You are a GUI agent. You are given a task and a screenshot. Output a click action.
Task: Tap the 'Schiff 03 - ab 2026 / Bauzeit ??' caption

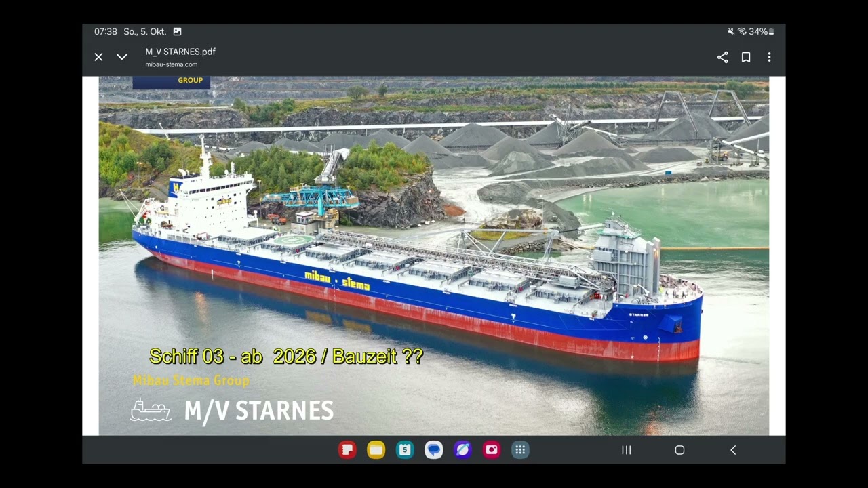[286, 357]
